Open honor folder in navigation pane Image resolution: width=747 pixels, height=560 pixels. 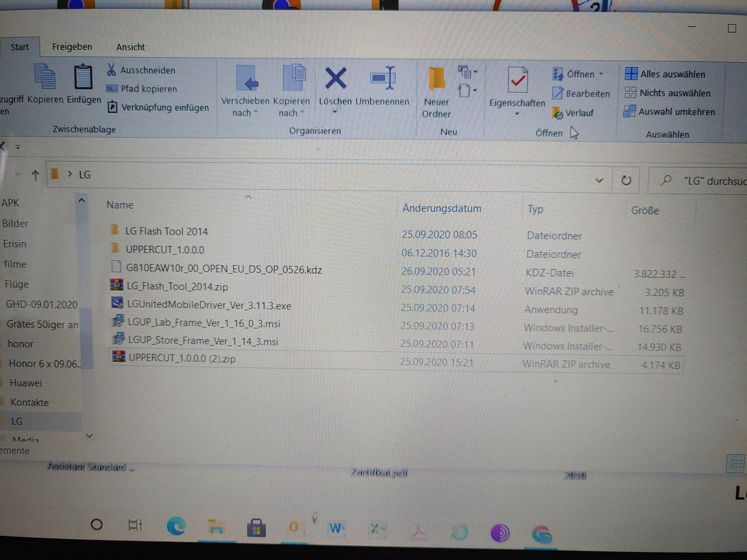coord(20,344)
